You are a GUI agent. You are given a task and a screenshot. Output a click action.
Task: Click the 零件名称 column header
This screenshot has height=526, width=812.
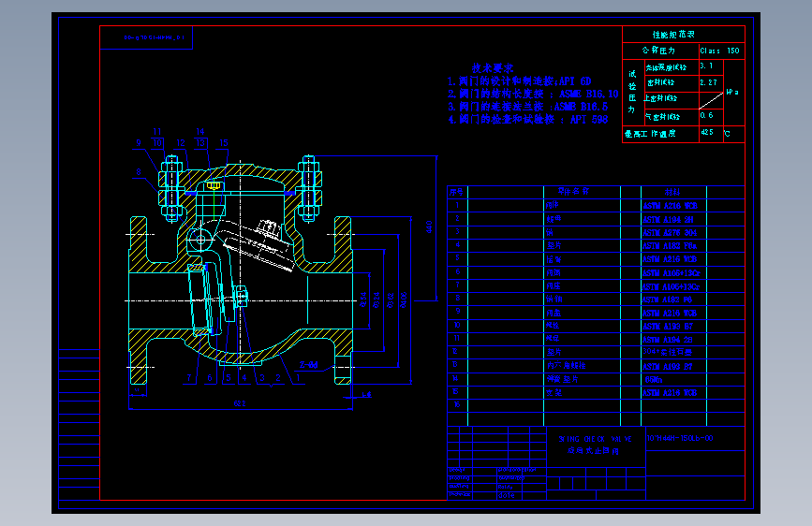573,191
